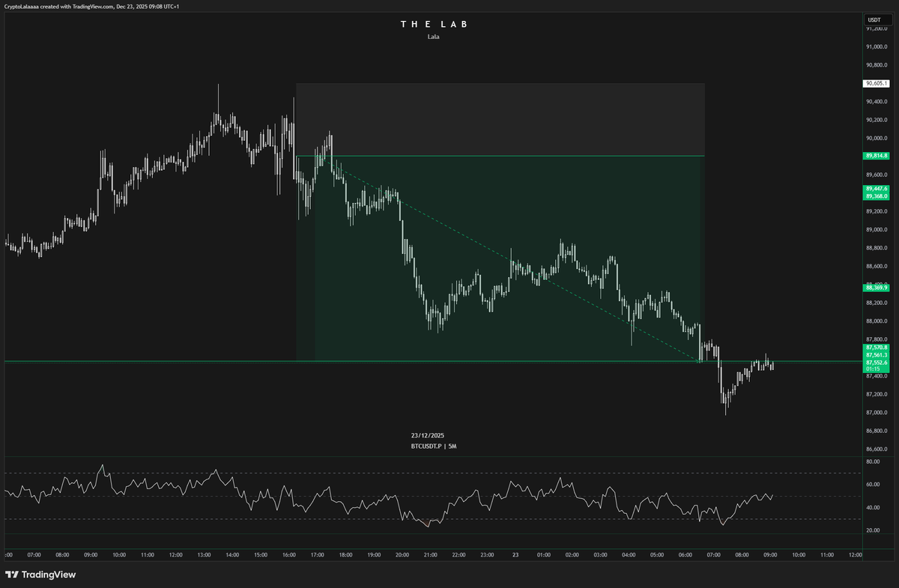Select the gray stop-loss zone of the short position
Viewport: 899px width, 588px height.
(500, 119)
